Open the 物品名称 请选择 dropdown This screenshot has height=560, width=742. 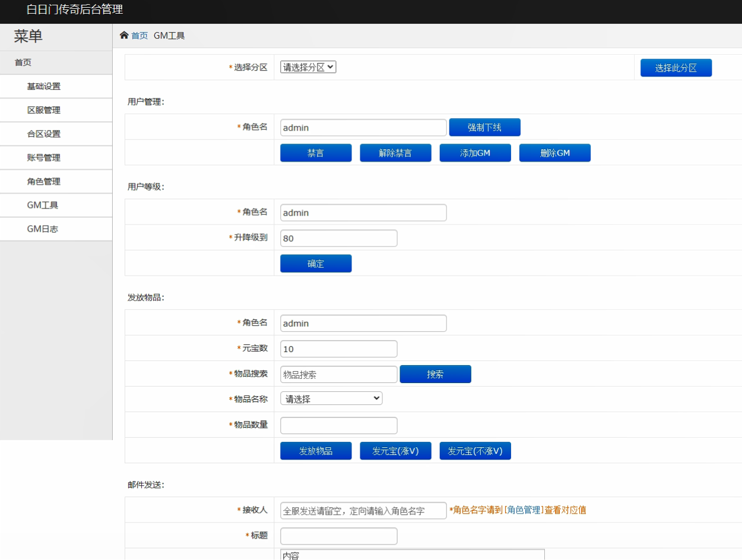[x=331, y=398]
